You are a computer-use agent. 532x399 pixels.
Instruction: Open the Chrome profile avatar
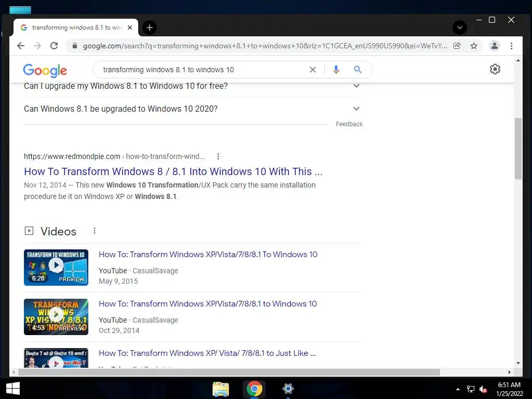pyautogui.click(x=495, y=46)
